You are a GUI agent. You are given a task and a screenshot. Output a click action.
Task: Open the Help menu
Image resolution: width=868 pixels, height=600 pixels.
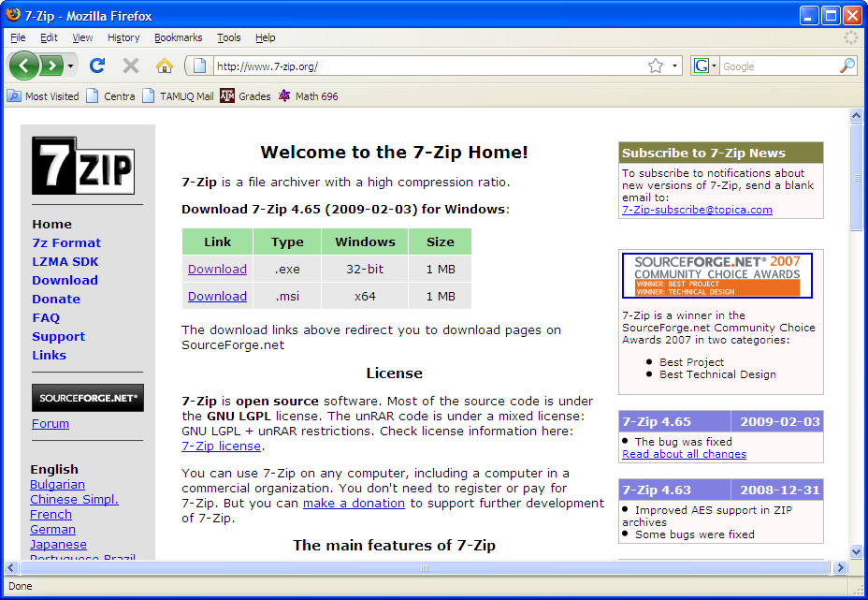point(265,37)
